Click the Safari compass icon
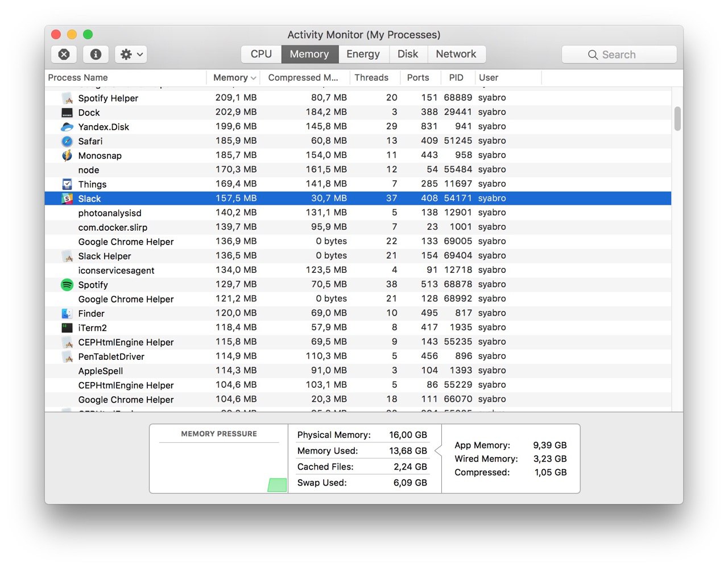The height and width of the screenshot is (568, 728). (x=67, y=141)
